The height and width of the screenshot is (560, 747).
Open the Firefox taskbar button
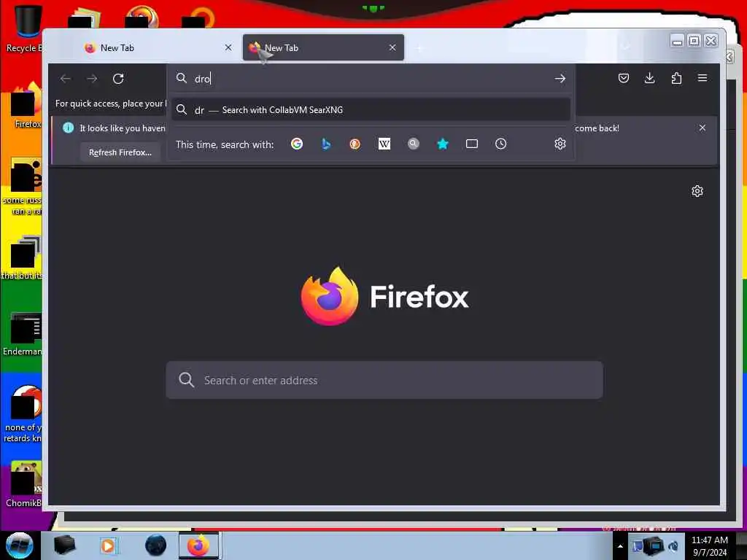pos(198,545)
